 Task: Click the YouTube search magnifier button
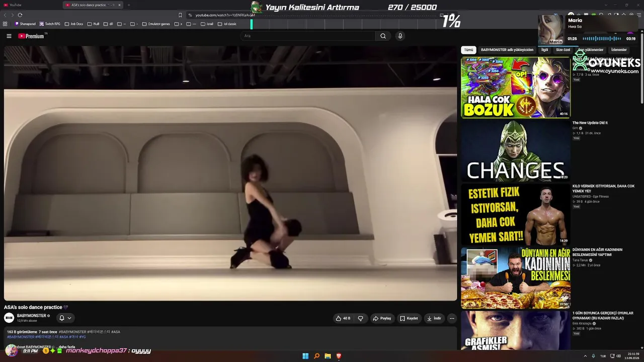(383, 36)
